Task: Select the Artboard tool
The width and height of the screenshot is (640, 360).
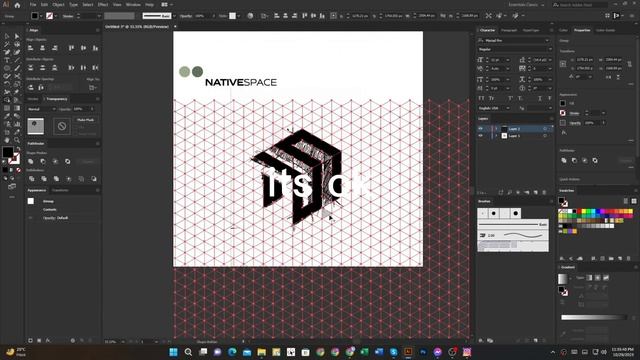Action: pyautogui.click(x=7, y=132)
